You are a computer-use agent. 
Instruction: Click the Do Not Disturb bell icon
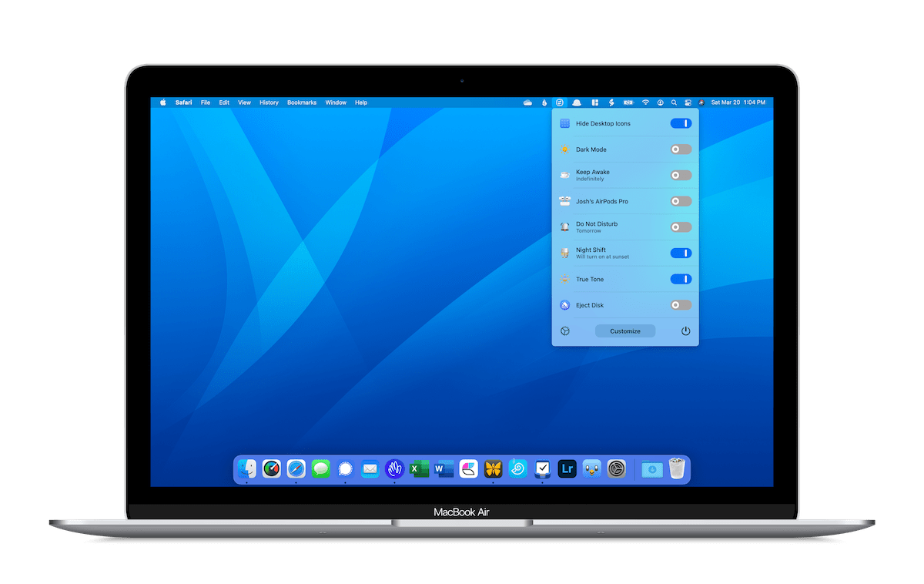pos(565,227)
